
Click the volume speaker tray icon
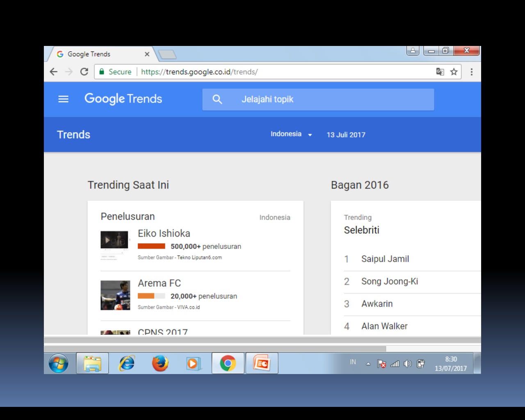[407, 364]
